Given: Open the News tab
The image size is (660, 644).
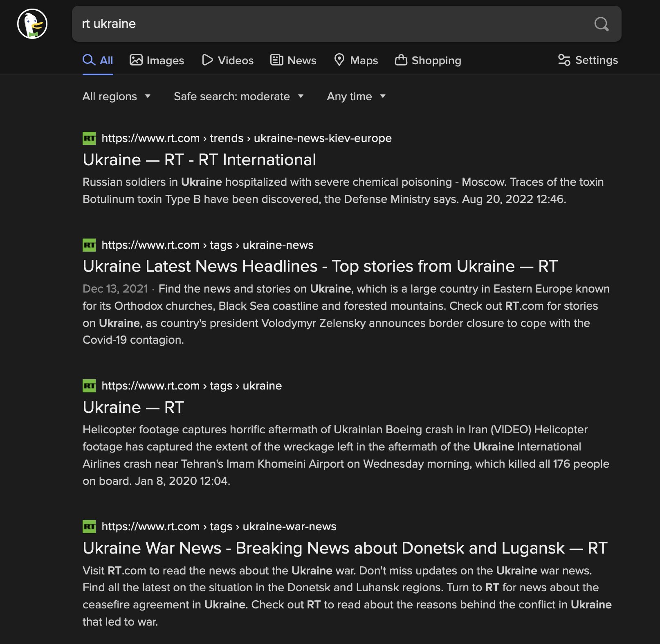Looking at the screenshot, I should click(x=293, y=61).
